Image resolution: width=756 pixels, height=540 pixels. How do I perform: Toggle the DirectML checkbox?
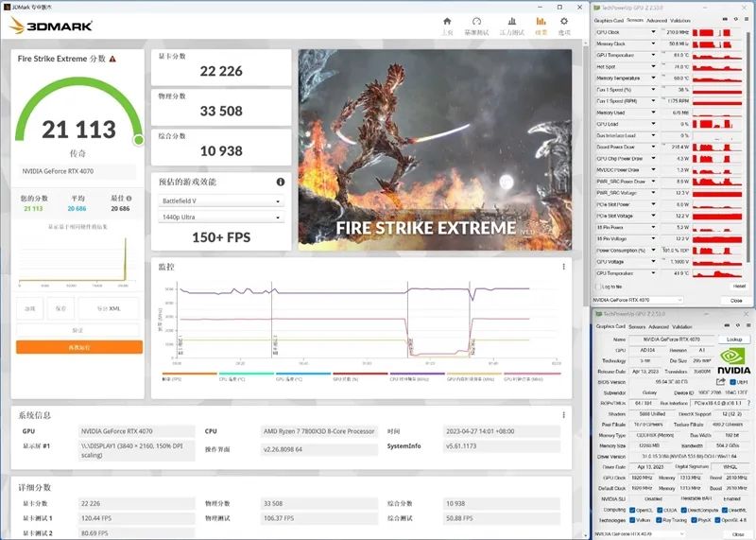point(724,510)
